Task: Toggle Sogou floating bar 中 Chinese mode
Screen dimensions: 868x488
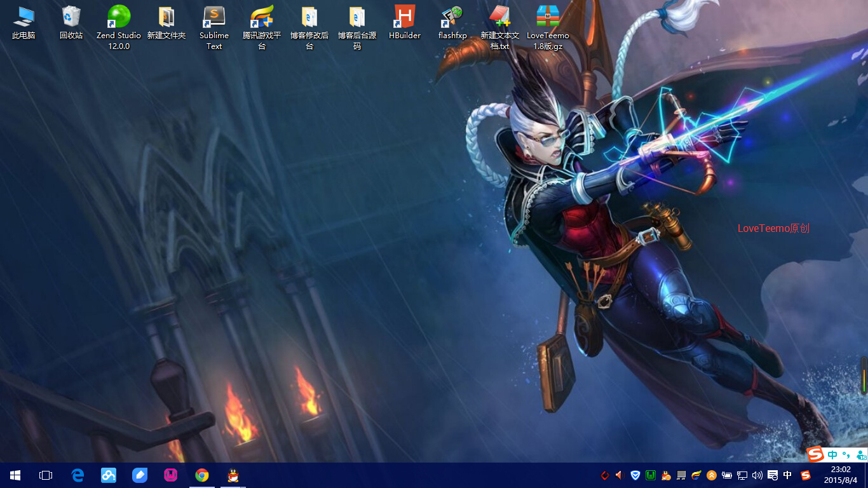Action: (832, 454)
